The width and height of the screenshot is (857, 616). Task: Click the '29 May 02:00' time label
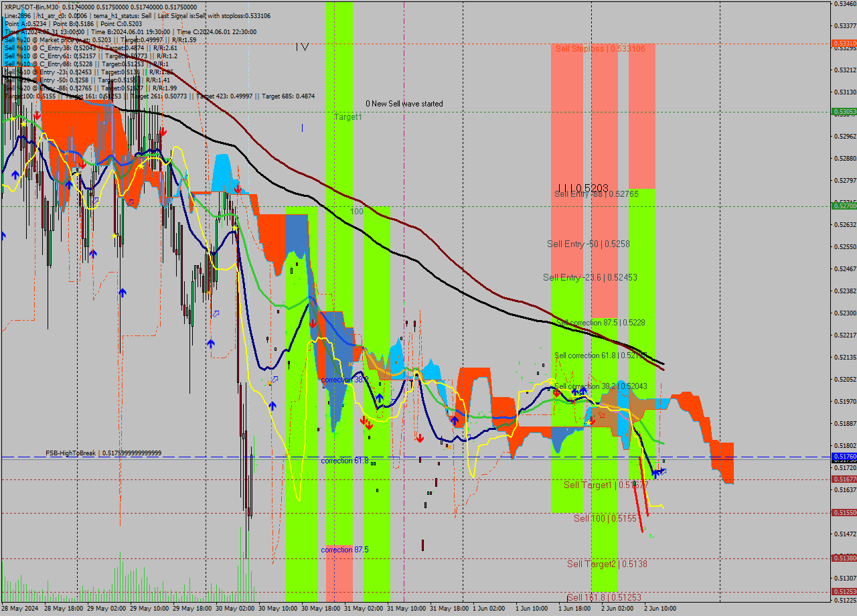[107, 609]
